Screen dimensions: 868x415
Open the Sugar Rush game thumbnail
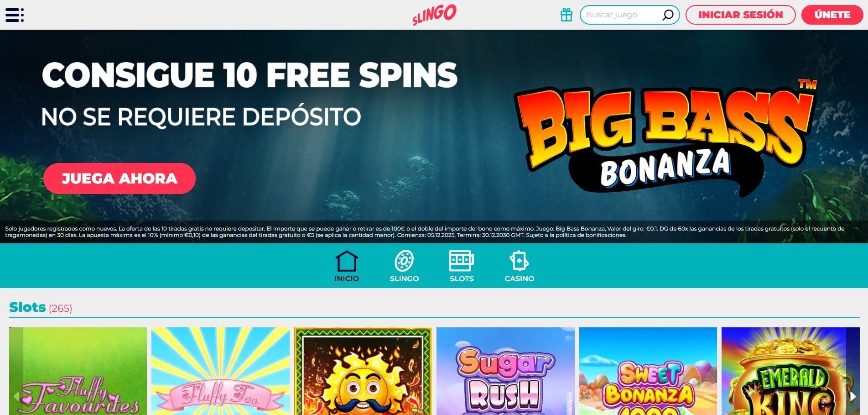point(505,371)
